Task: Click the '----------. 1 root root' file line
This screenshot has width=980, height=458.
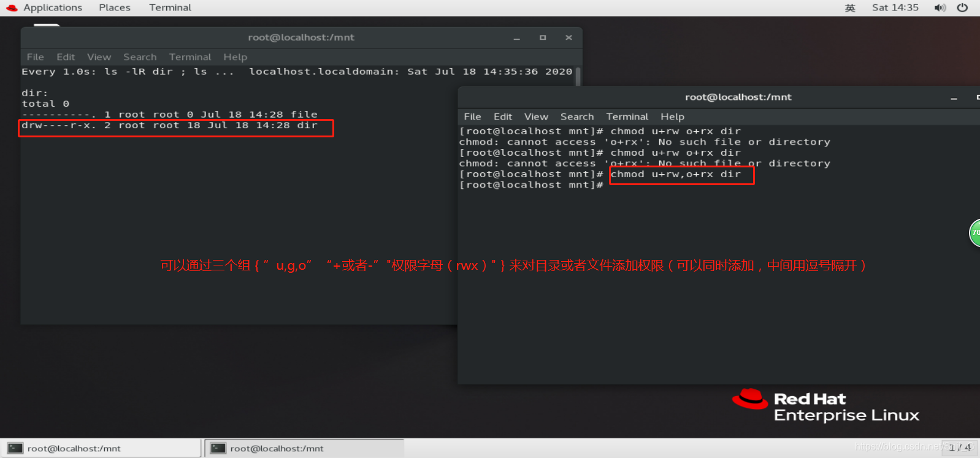Action: [x=169, y=115]
